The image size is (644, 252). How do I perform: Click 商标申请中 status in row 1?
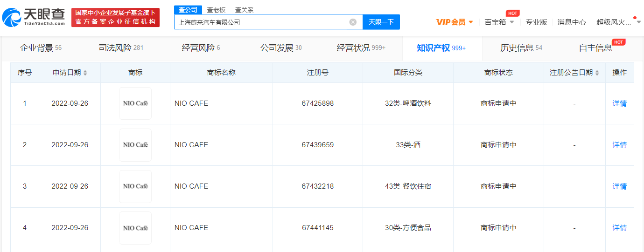click(498, 103)
